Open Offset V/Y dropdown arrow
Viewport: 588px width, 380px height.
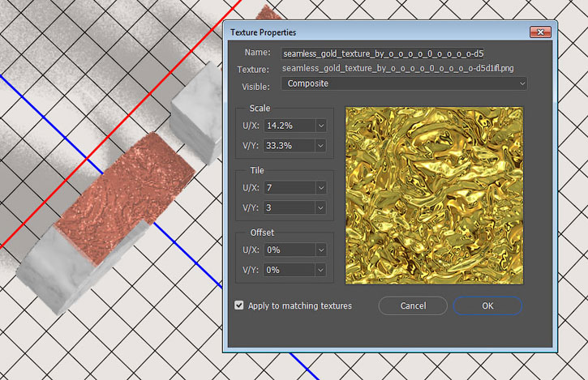tap(320, 270)
